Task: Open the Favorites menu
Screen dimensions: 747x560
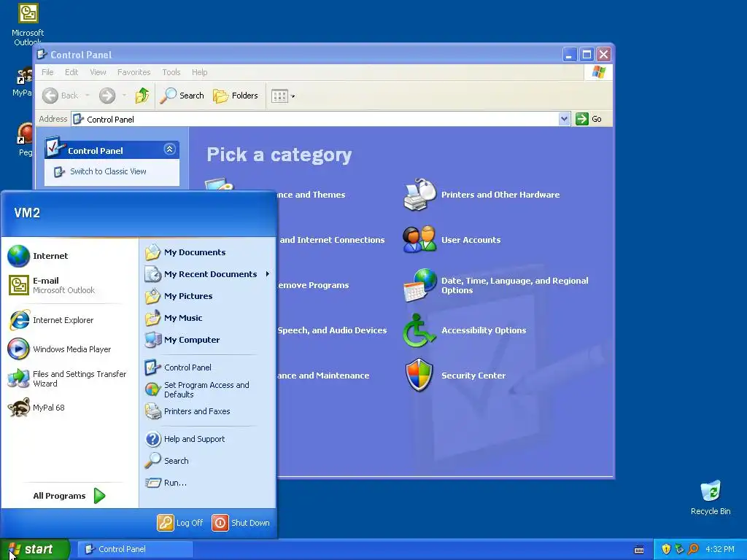Action: pyautogui.click(x=134, y=72)
